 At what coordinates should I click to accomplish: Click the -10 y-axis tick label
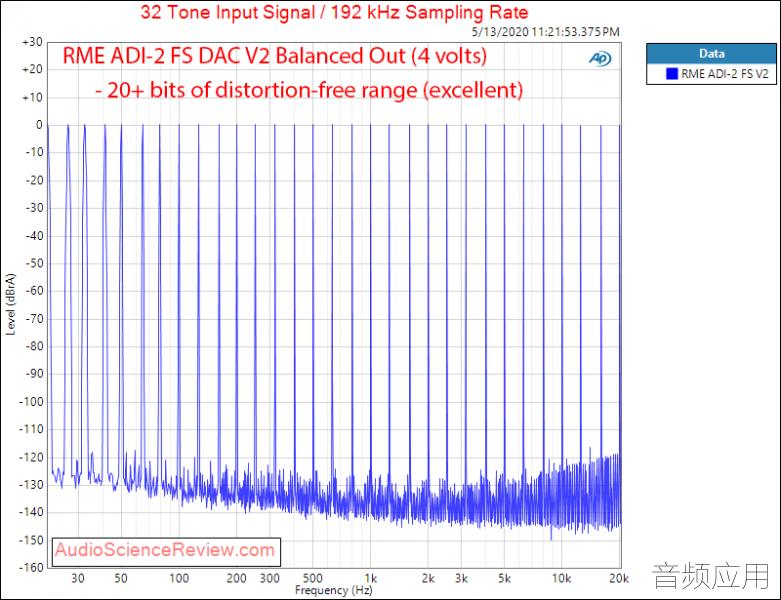(34, 153)
